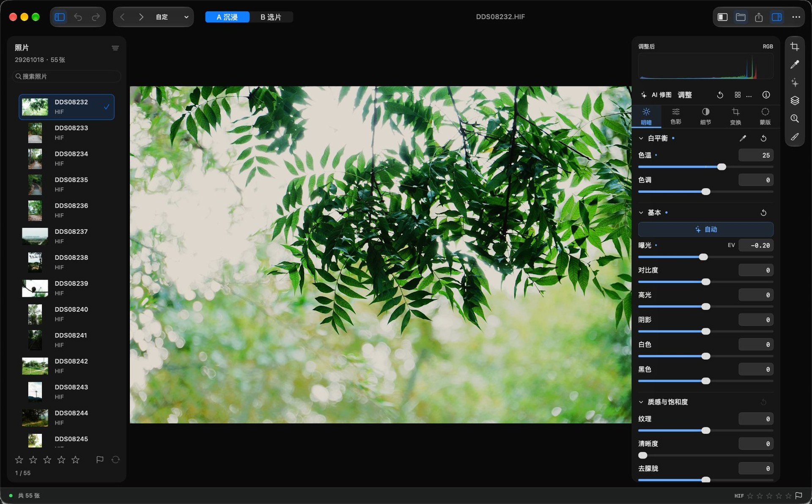Screen dimensions: 812x504
Task: Switch to B 选片 mode
Action: (x=271, y=17)
